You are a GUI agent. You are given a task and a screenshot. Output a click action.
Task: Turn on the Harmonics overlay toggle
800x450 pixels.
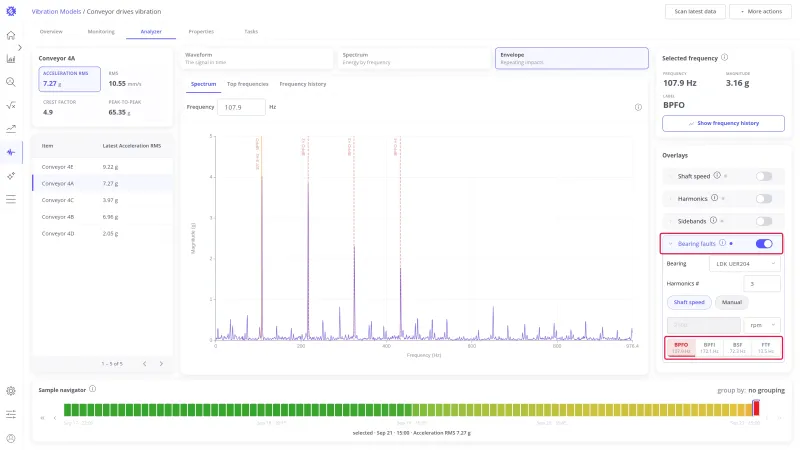pyautogui.click(x=764, y=198)
